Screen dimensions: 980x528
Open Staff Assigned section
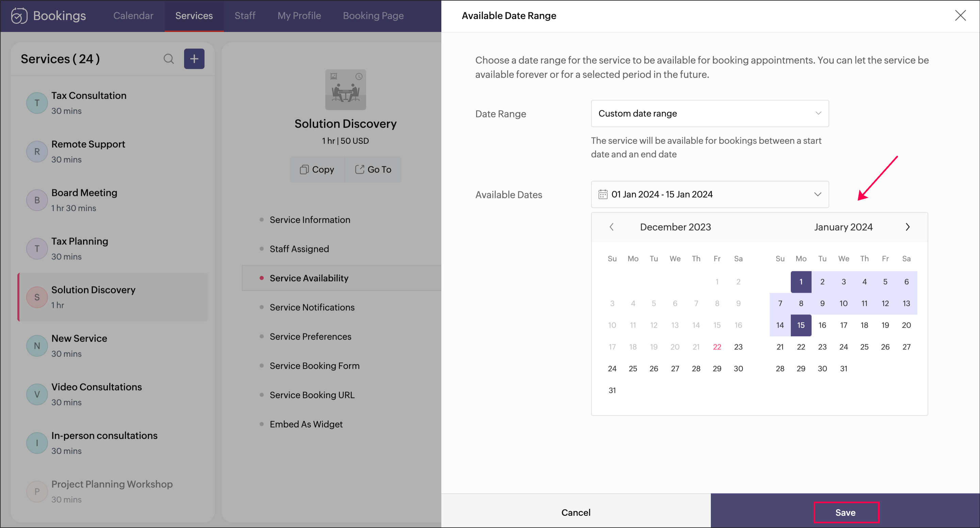tap(299, 249)
